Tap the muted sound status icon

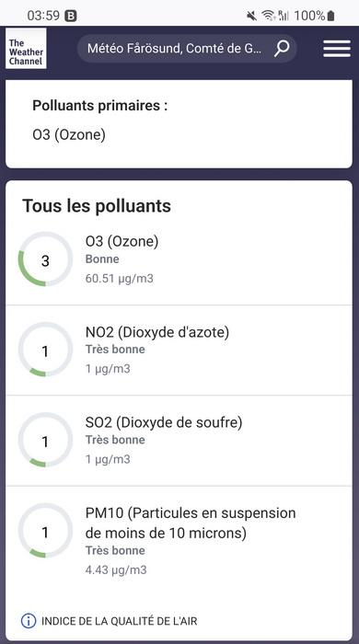click(x=252, y=16)
